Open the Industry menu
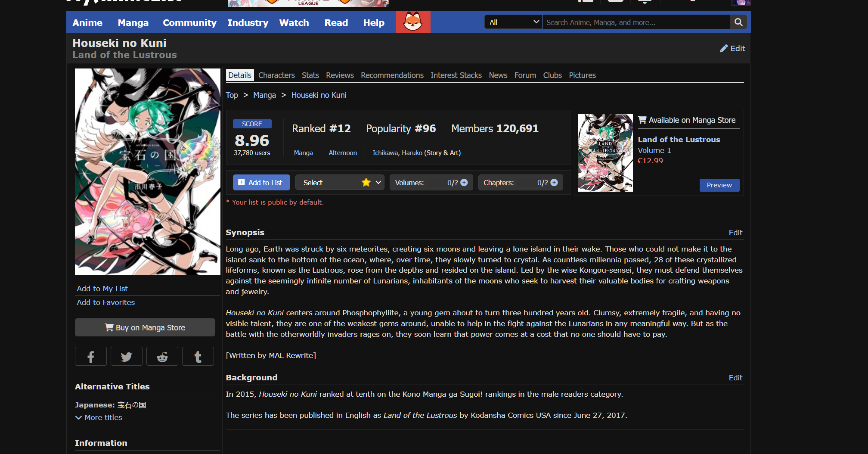Image resolution: width=868 pixels, height=454 pixels. coord(248,23)
